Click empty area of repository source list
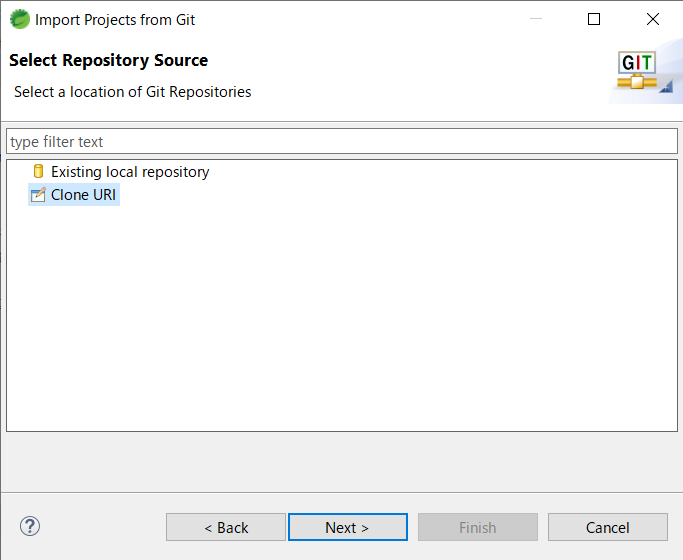The width and height of the screenshot is (683, 560). [340, 320]
